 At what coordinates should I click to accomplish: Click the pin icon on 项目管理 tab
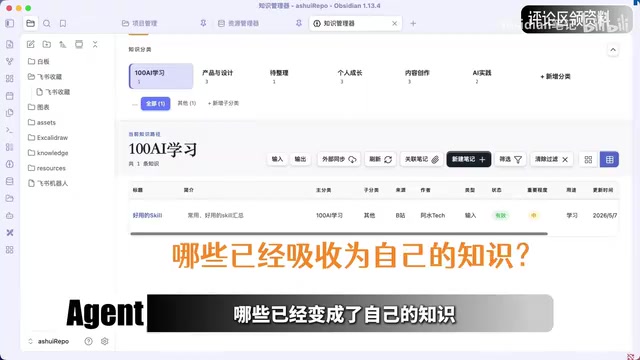pyautogui.click(x=203, y=23)
